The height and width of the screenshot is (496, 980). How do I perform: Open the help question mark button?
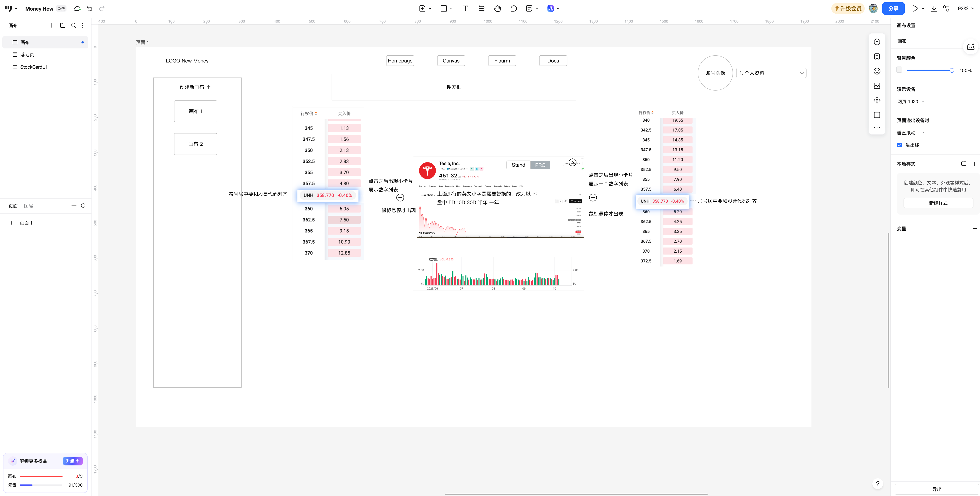[878, 484]
